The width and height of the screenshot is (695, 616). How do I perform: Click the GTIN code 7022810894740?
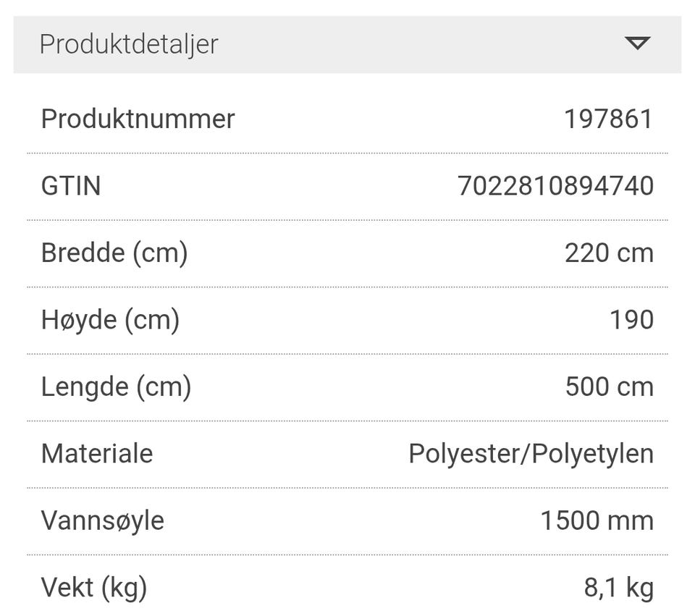(555, 186)
